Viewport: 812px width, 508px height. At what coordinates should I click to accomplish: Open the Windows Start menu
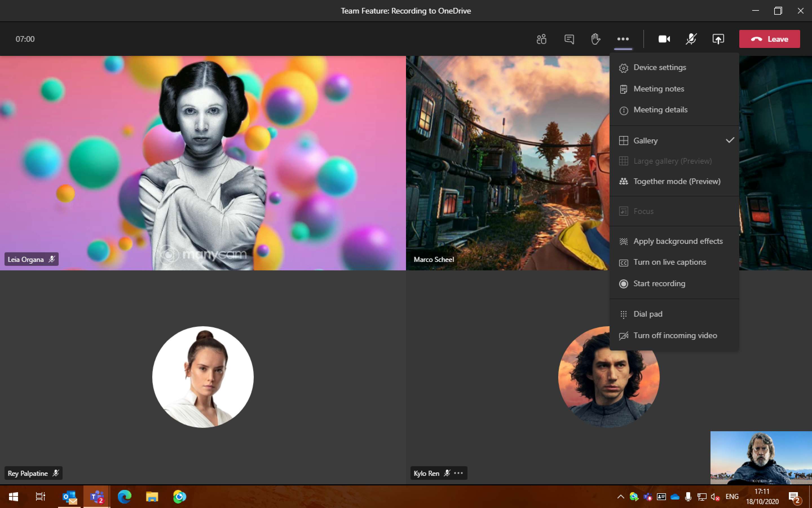(x=14, y=496)
